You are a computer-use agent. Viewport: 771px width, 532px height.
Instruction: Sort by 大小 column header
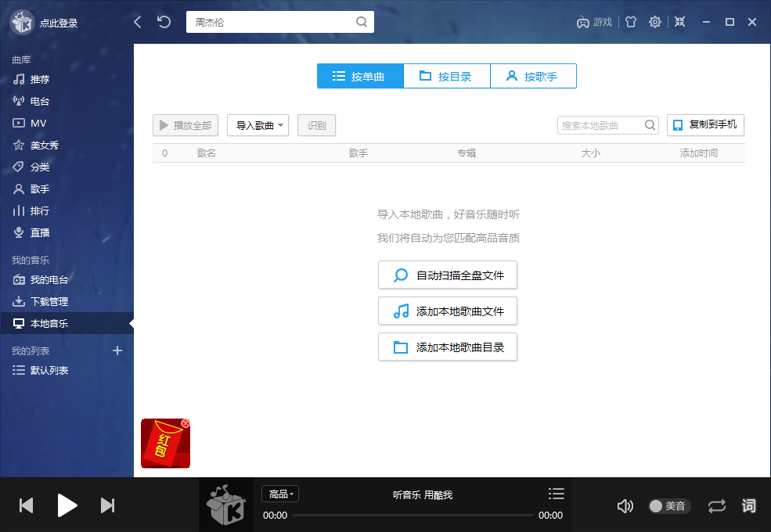pos(590,153)
